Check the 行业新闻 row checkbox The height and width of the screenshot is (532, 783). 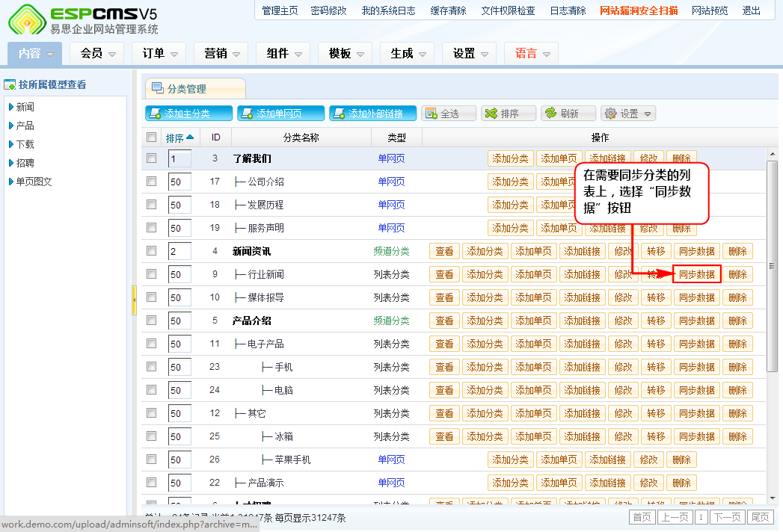pyautogui.click(x=151, y=274)
